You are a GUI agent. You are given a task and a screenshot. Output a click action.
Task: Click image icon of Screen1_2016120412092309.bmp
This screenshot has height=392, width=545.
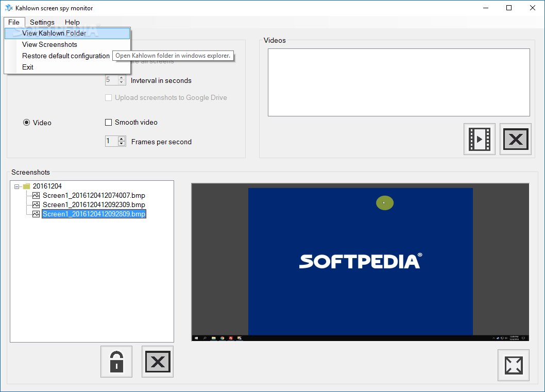[36, 204]
